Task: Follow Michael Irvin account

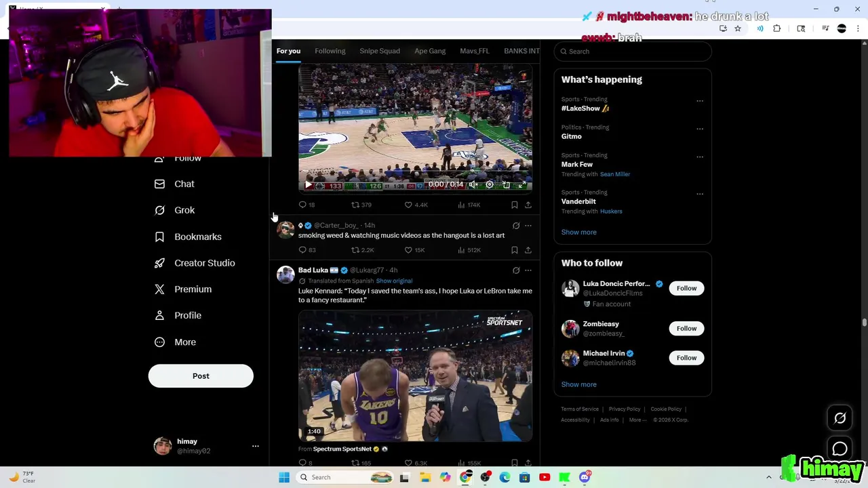Action: click(x=686, y=358)
